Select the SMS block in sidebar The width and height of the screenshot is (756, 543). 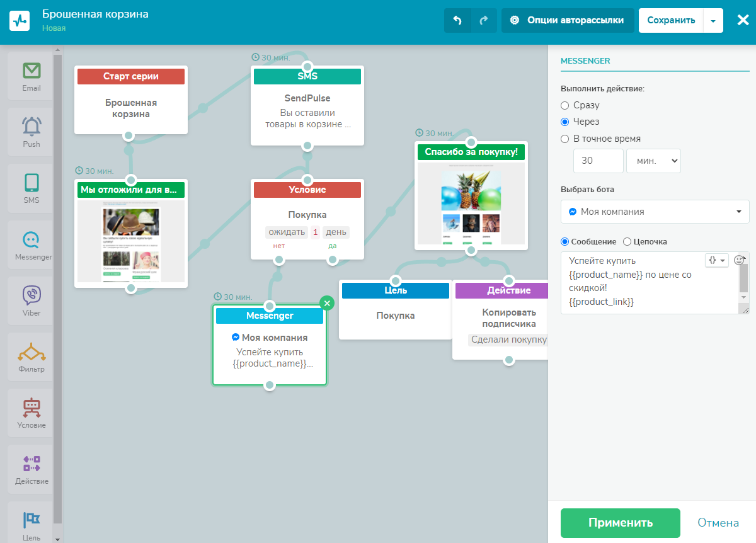(31, 188)
